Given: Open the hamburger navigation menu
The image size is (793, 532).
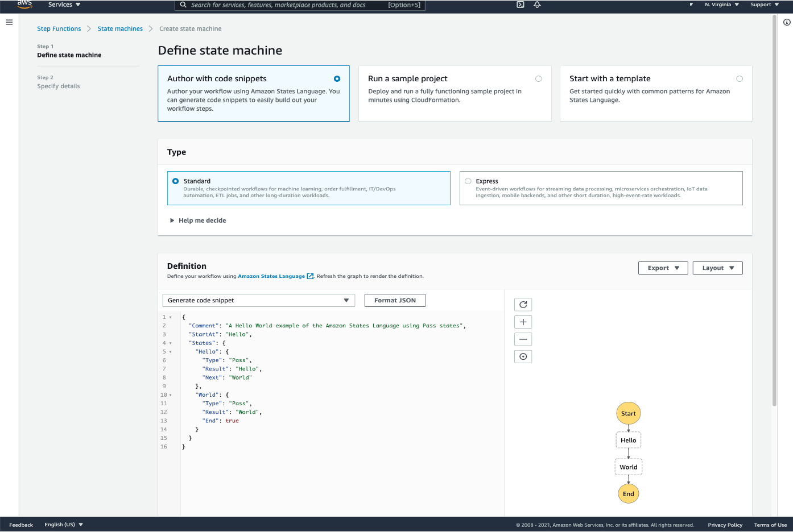Looking at the screenshot, I should (9, 22).
